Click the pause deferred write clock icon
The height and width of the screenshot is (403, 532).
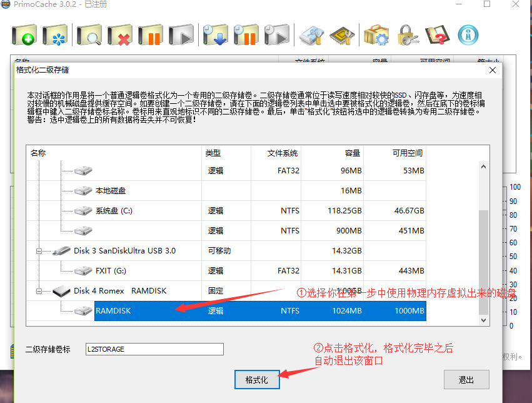coord(246,34)
